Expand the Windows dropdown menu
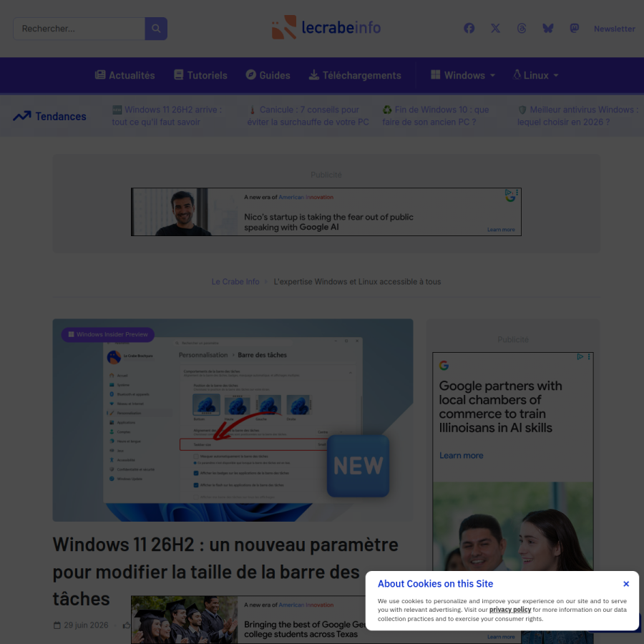This screenshot has height=644, width=644. (463, 75)
